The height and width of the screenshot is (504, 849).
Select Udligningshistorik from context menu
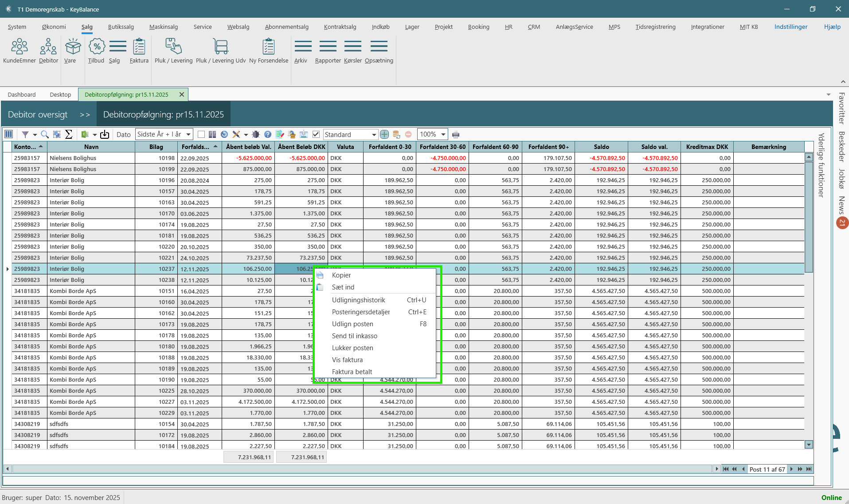[358, 300]
